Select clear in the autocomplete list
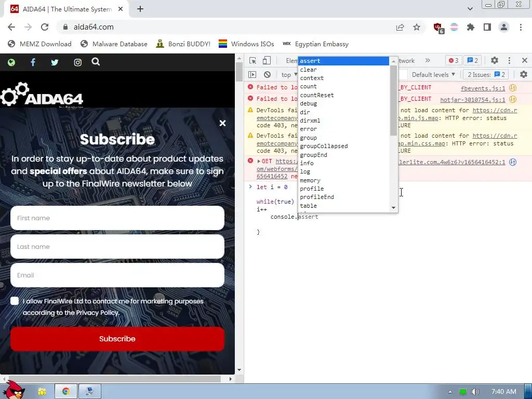532x399 pixels. (344, 70)
